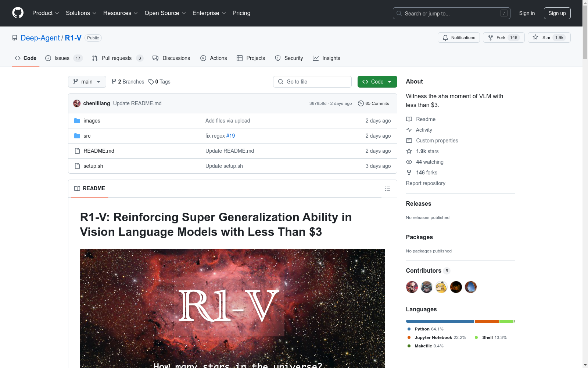Open the second contributor avatar
The height and width of the screenshot is (368, 588).
pyautogui.click(x=427, y=287)
